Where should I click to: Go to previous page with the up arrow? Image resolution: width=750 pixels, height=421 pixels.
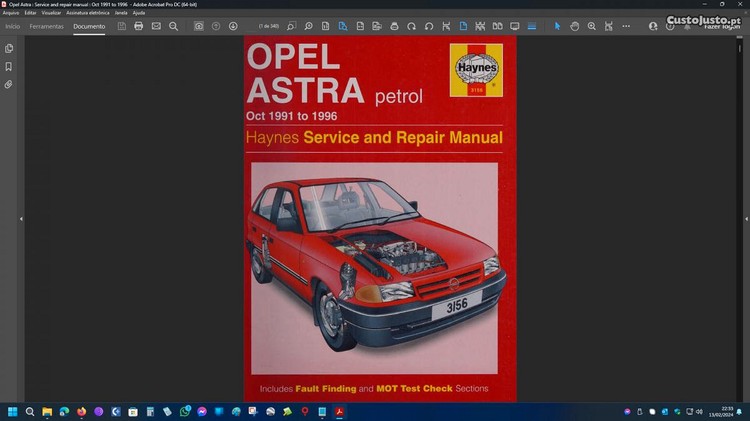click(x=216, y=26)
